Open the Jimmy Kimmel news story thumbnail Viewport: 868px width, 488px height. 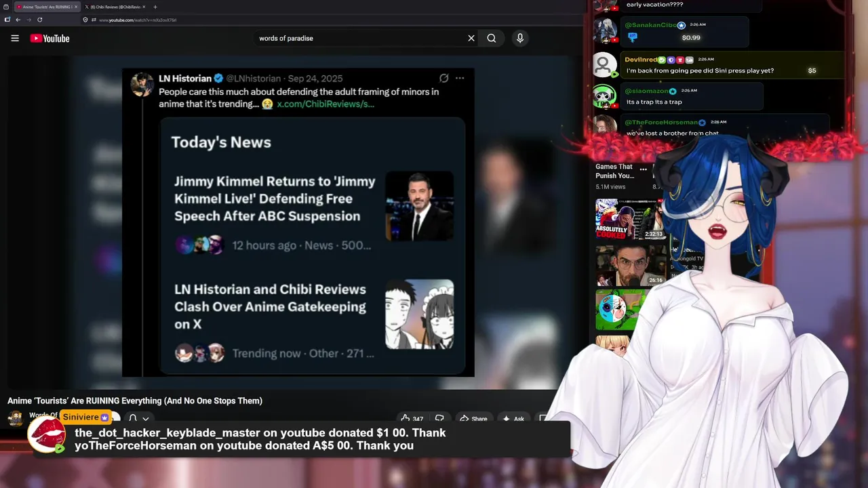(419, 206)
